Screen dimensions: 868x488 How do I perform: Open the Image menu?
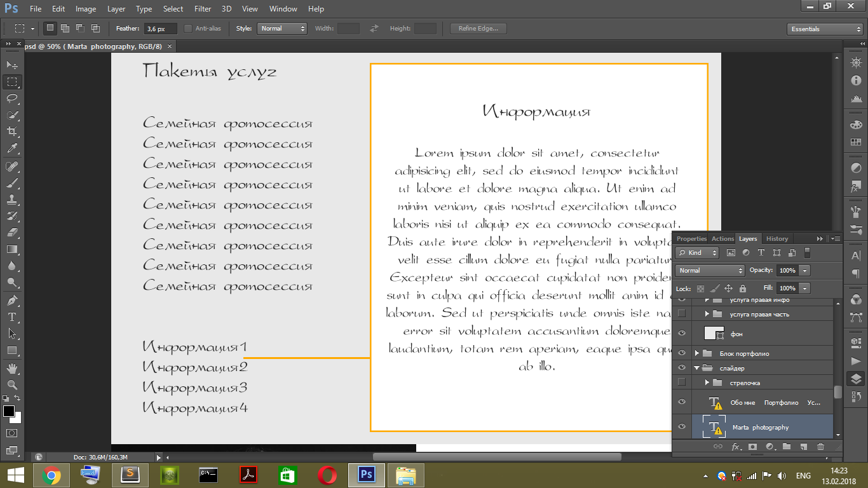click(x=86, y=9)
